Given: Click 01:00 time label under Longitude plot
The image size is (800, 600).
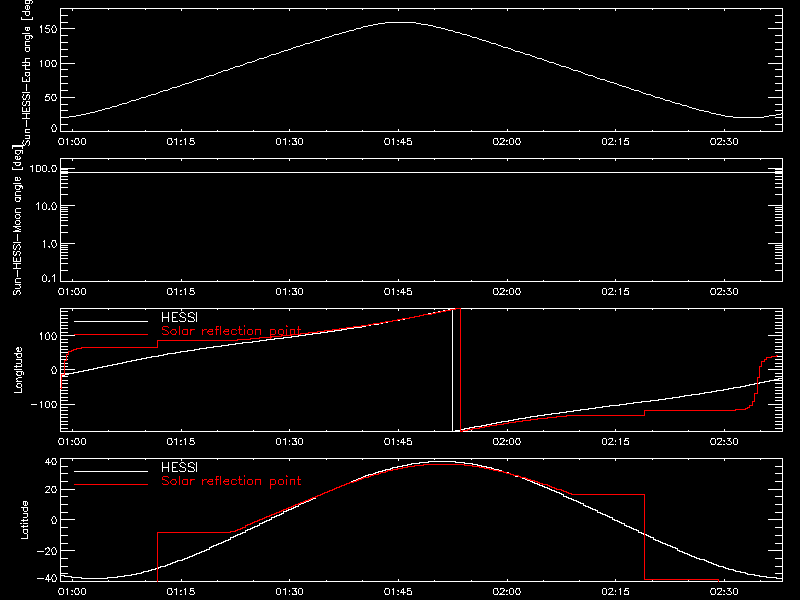Looking at the screenshot, I should [72, 442].
